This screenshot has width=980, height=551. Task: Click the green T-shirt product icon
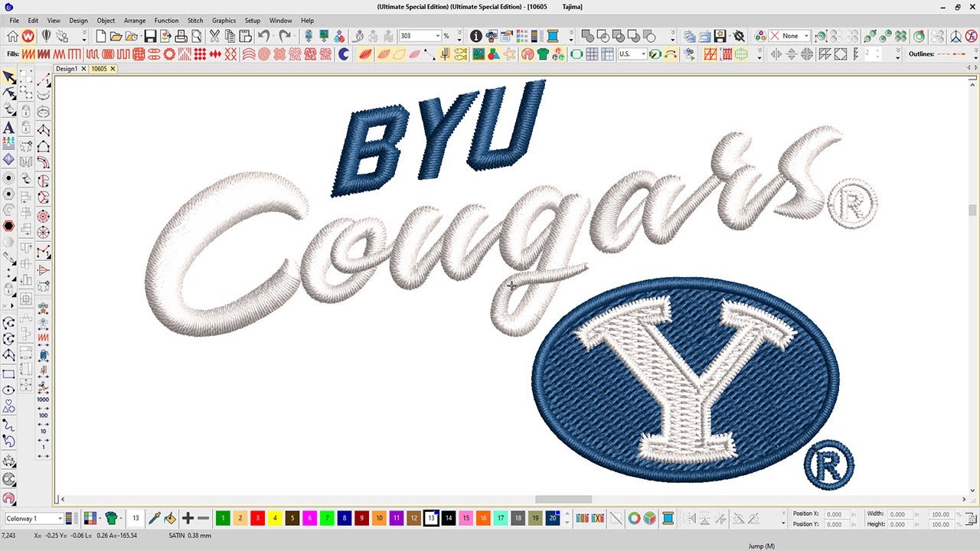[x=543, y=54]
